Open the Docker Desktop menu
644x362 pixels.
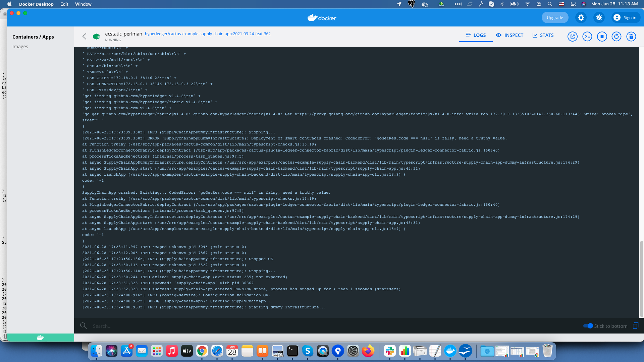(36, 4)
